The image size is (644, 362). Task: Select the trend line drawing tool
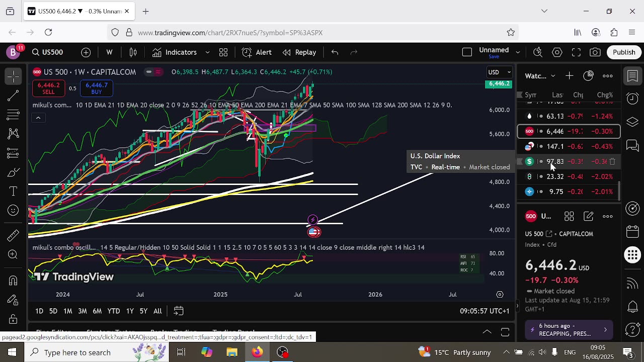point(13,96)
